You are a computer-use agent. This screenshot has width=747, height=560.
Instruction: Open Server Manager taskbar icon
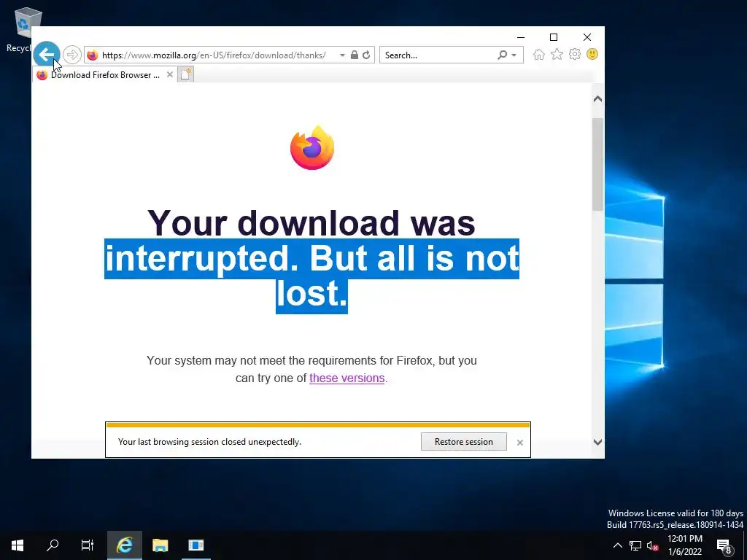196,545
